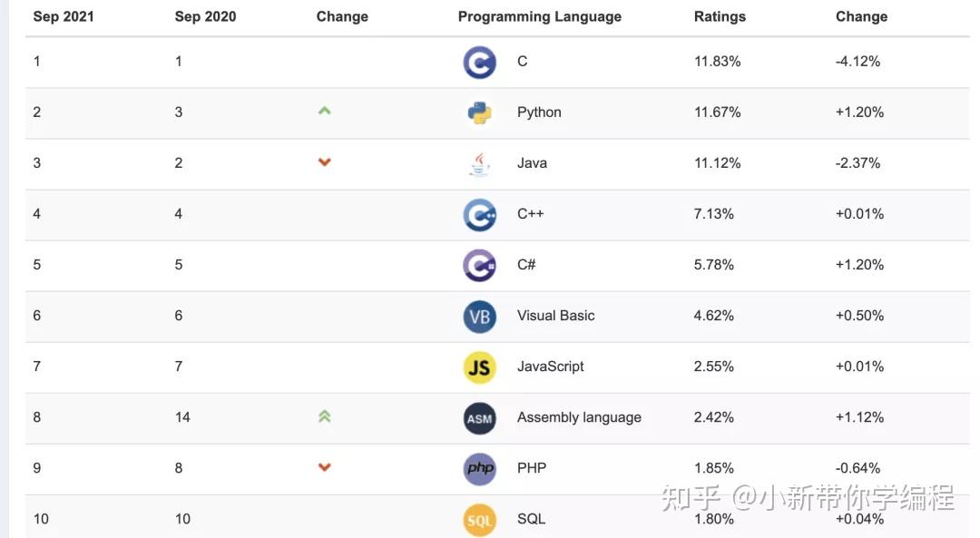
Task: Click the C language logo icon
Action: click(x=479, y=62)
